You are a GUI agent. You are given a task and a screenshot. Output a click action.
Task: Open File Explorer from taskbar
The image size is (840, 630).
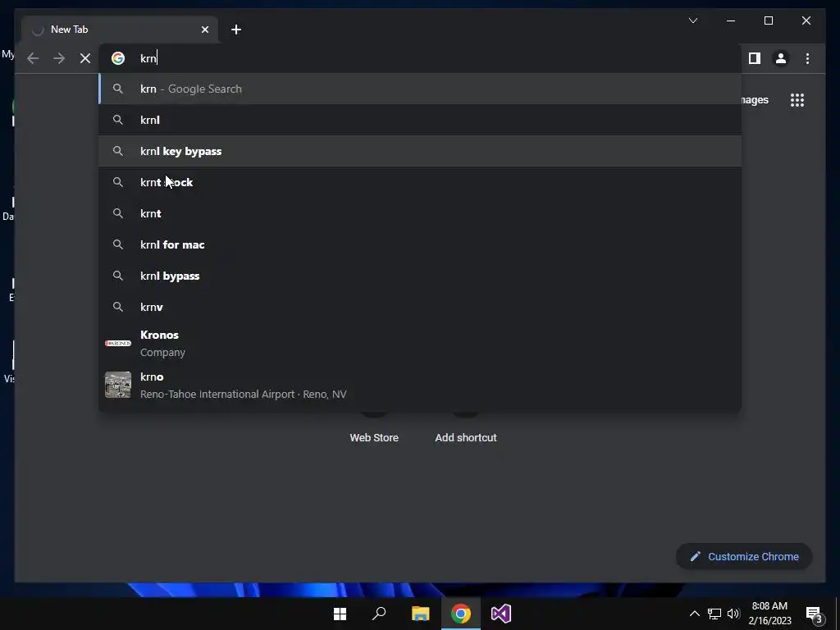(x=421, y=614)
